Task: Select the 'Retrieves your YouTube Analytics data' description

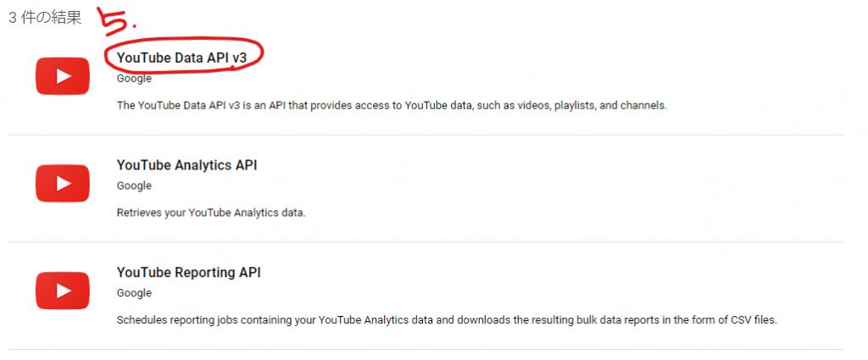Action: [211, 213]
